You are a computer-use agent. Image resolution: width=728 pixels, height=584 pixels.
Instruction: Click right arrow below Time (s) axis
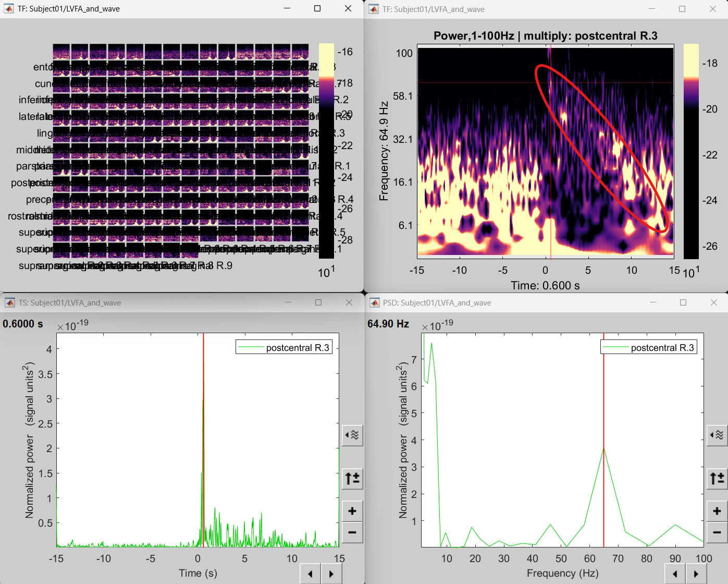point(331,574)
